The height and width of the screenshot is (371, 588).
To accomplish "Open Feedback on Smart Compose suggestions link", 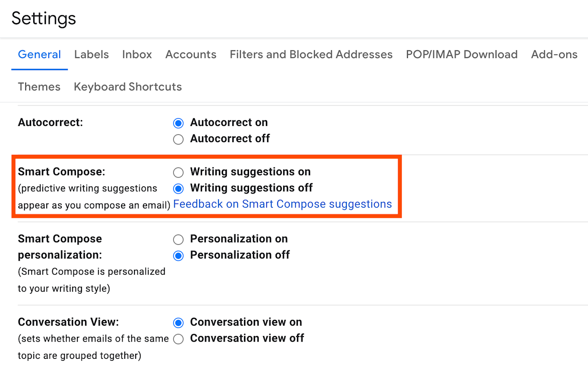I will (282, 204).
